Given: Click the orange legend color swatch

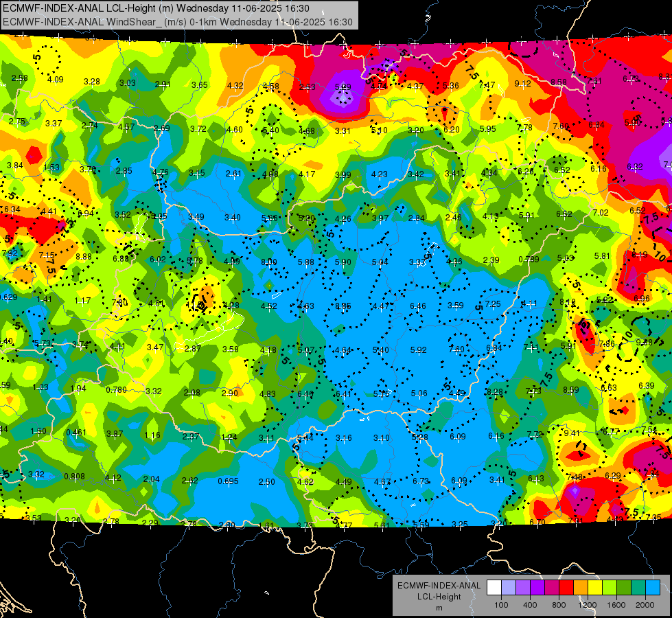Looking at the screenshot, I should click(581, 588).
